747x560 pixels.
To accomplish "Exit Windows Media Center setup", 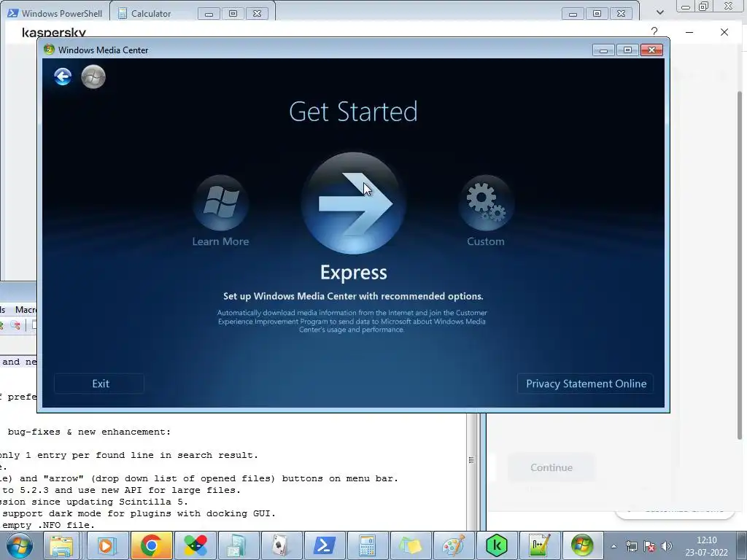I will 99,384.
